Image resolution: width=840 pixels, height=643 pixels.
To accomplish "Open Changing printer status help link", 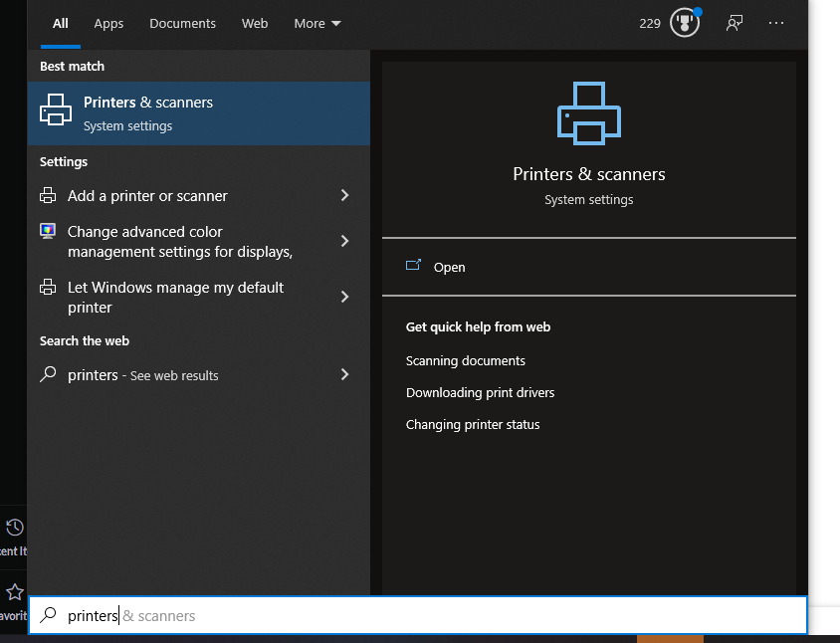I will click(x=473, y=424).
